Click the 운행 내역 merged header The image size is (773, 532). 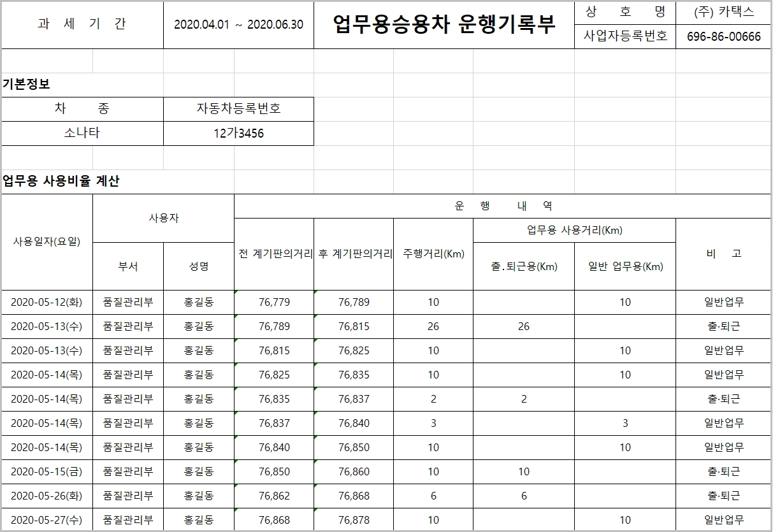[x=502, y=206]
